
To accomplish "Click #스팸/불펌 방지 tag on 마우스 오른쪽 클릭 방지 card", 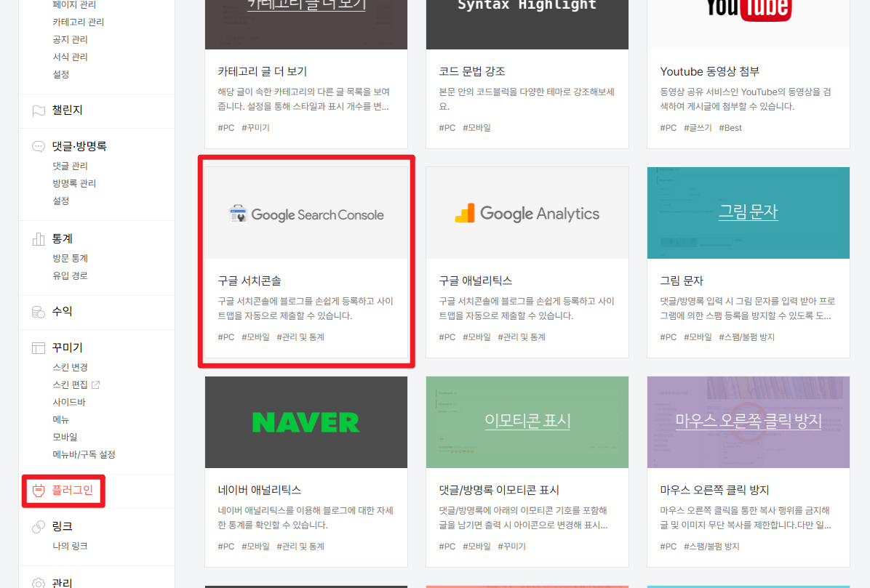I will pyautogui.click(x=711, y=547).
